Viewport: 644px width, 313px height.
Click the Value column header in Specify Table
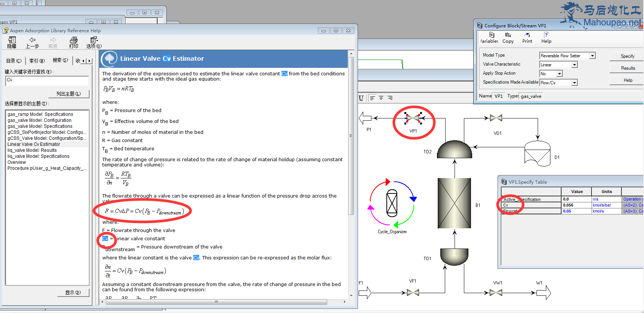pyautogui.click(x=577, y=192)
